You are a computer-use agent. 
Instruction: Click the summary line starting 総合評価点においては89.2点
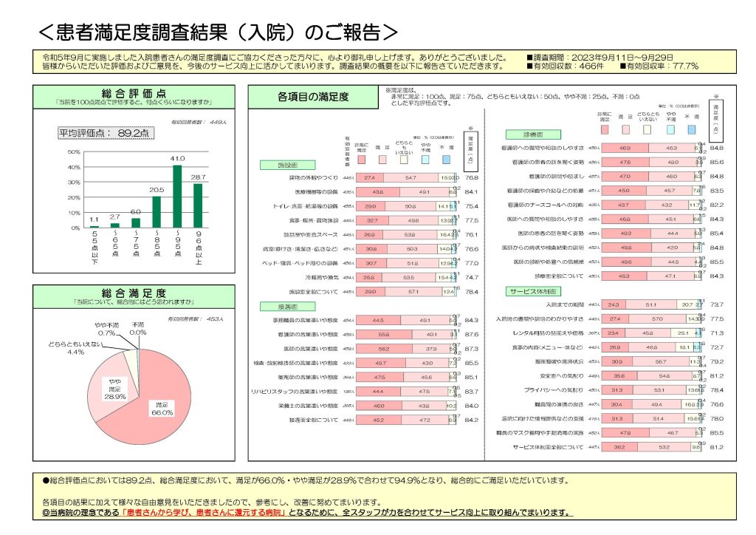click(306, 480)
